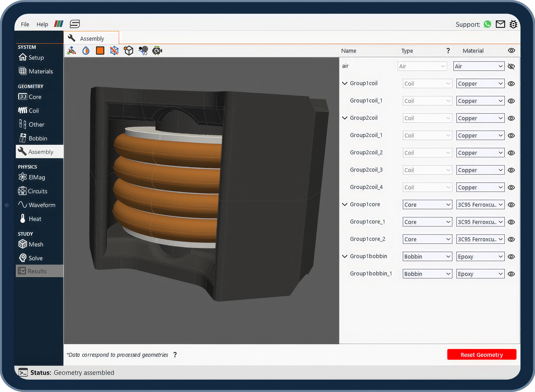
Task: Click the air row name
Action: (x=345, y=66)
